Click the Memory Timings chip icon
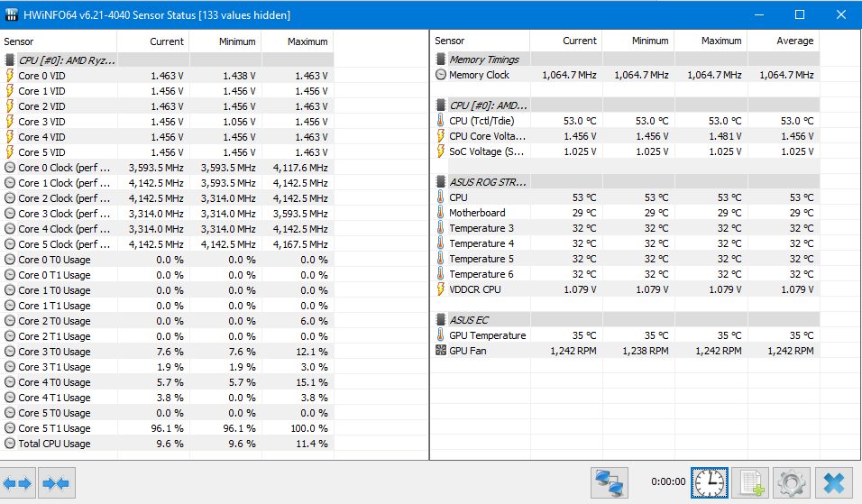Viewport: 862px width, 504px height. [x=440, y=59]
